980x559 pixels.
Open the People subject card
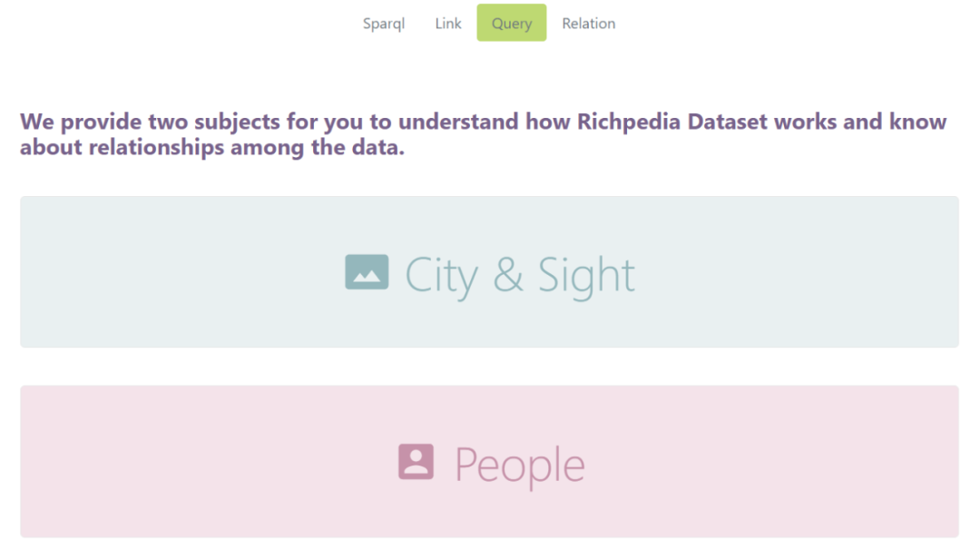pos(489,462)
